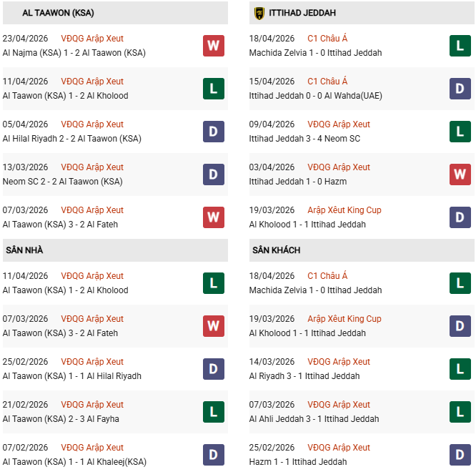Open C1 Châu Á link on 15/04/2026 row
Viewport: 476px width, 472px height.
[327, 82]
